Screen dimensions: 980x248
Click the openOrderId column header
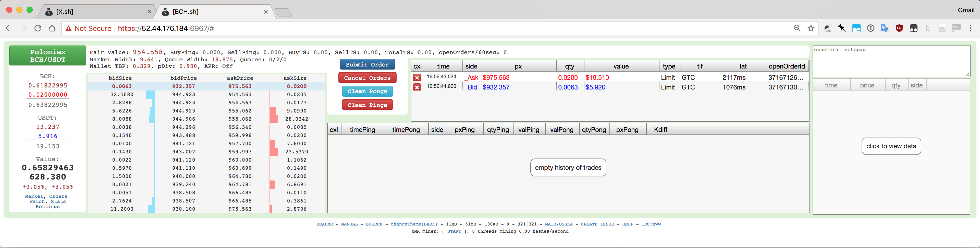coord(787,66)
